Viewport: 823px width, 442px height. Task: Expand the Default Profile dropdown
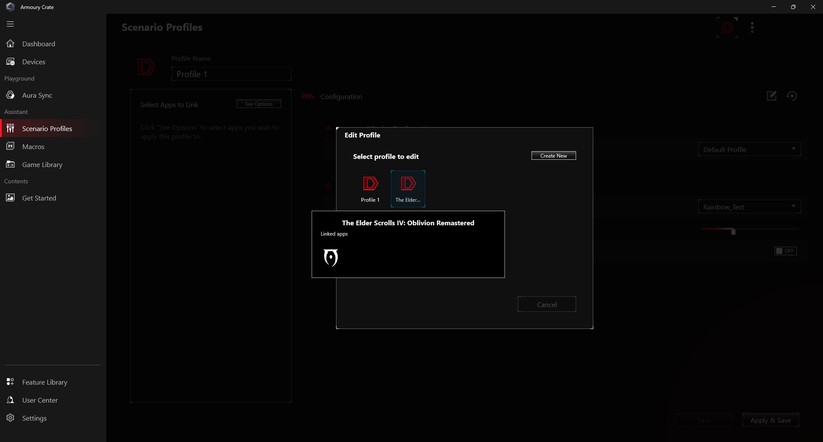(749, 150)
